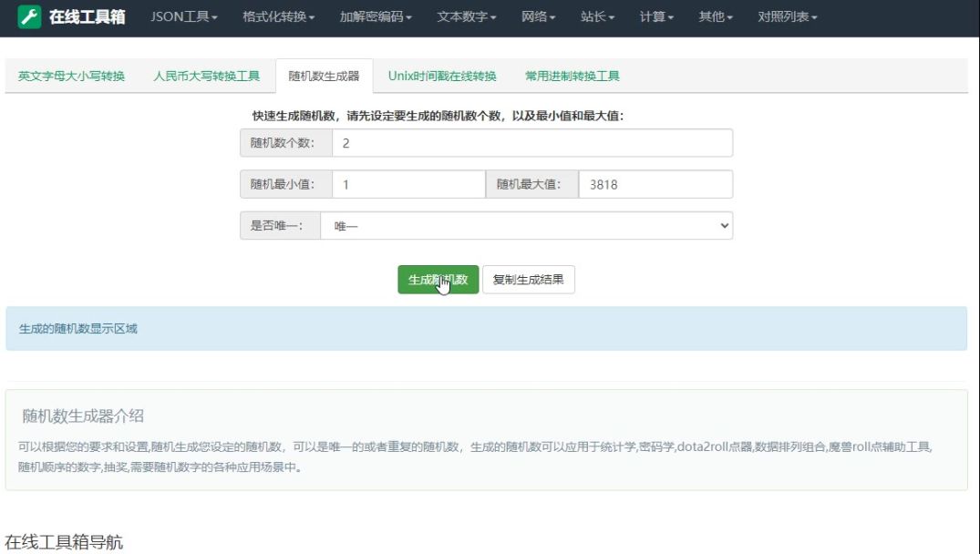Open the 其他 navigation menu
This screenshot has height=554, width=980.
716,17
